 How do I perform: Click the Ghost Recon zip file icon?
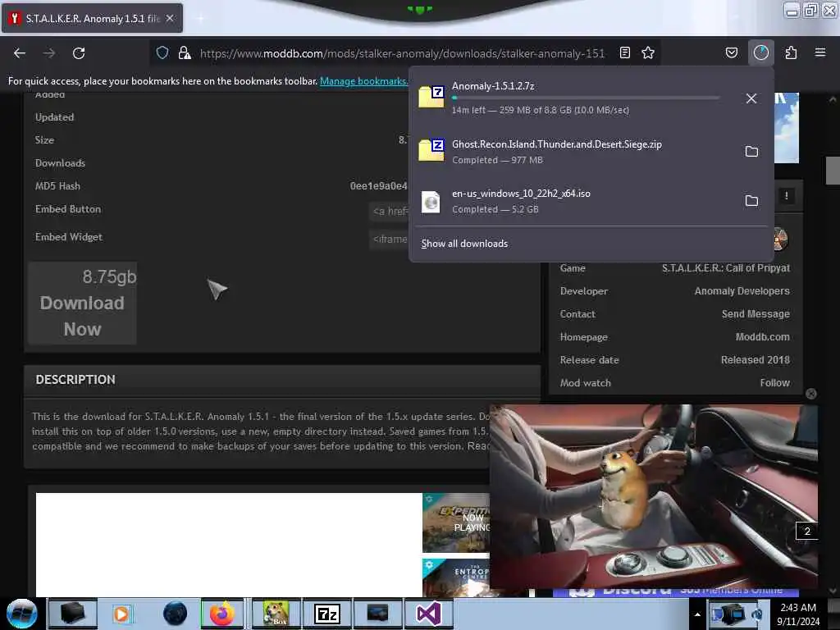(431, 150)
